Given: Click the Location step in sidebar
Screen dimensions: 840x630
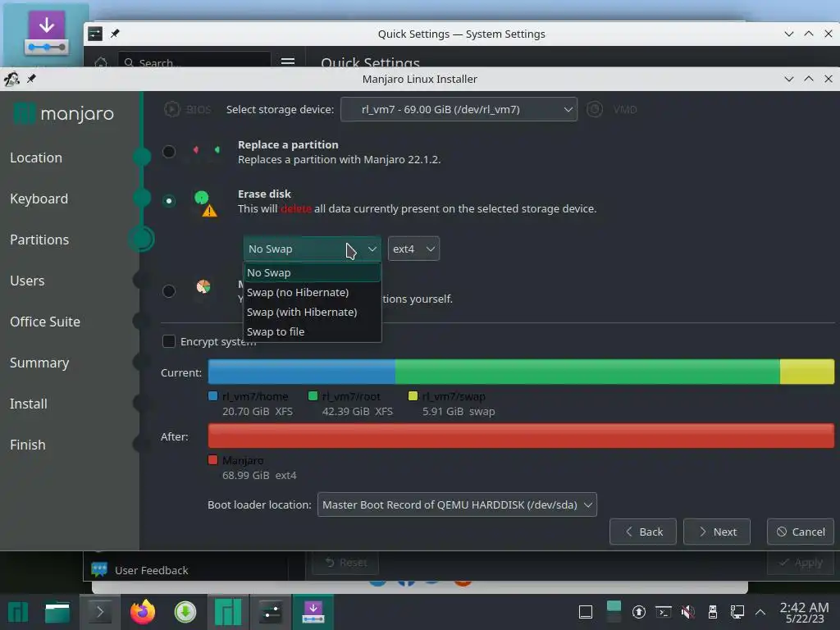Looking at the screenshot, I should coord(36,157).
